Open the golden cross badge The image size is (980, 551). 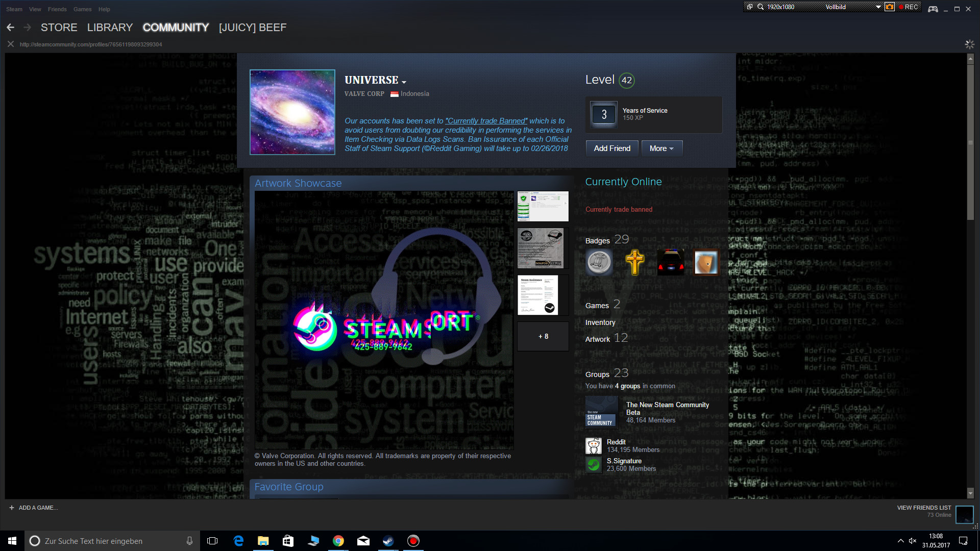634,263
